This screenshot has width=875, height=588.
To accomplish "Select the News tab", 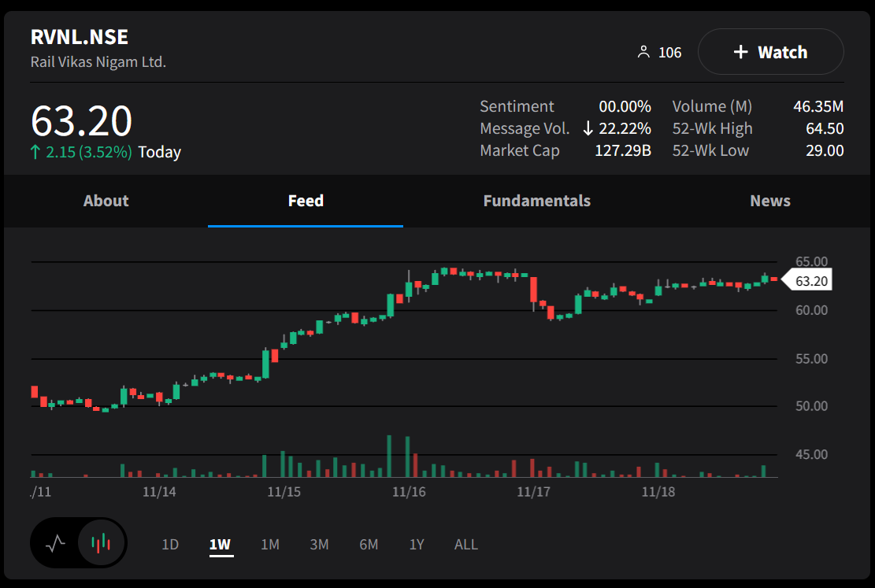I will (x=770, y=201).
